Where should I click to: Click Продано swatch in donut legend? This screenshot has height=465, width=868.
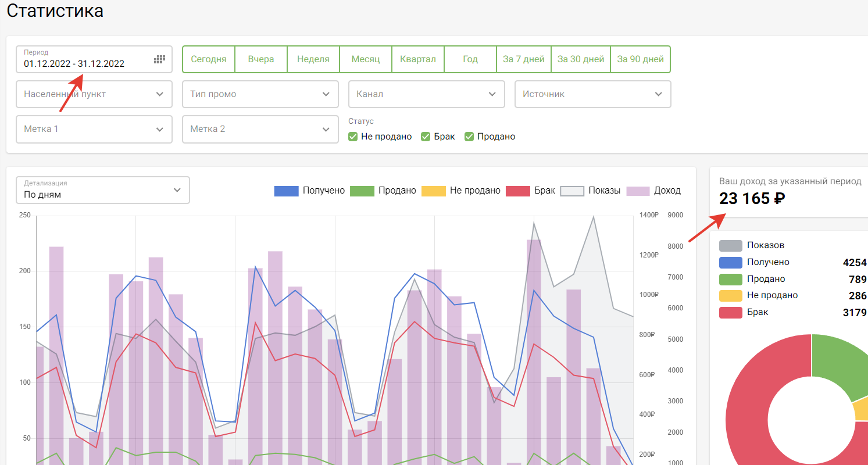point(731,279)
